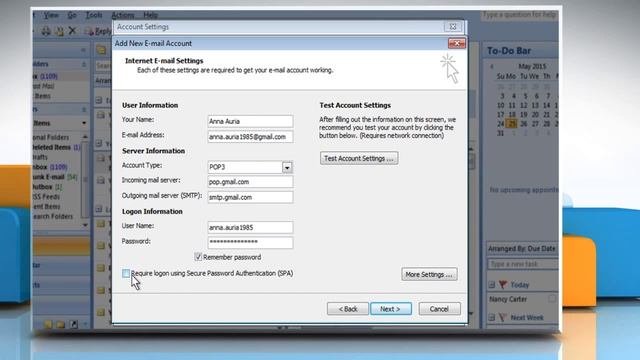Image resolution: width=640 pixels, height=360 pixels.
Task: Collapse the Today task group
Action: (492, 284)
